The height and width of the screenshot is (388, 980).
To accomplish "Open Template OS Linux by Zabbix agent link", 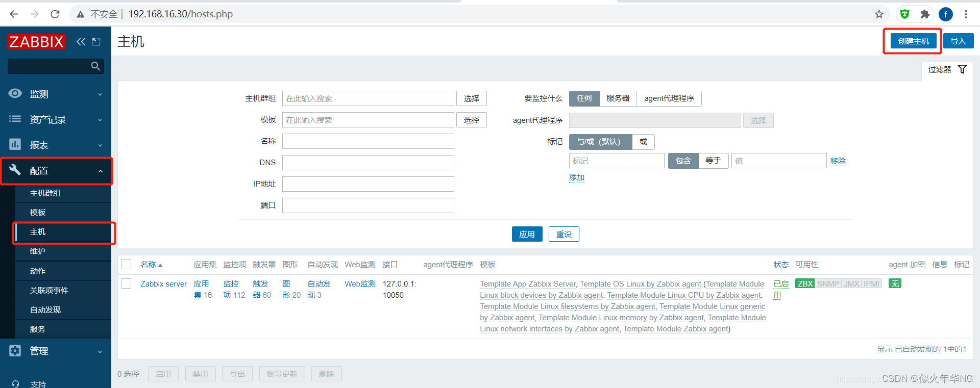I will tap(640, 283).
